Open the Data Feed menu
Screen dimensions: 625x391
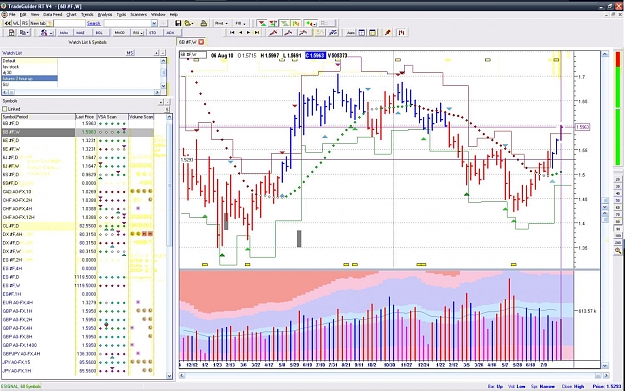click(52, 14)
